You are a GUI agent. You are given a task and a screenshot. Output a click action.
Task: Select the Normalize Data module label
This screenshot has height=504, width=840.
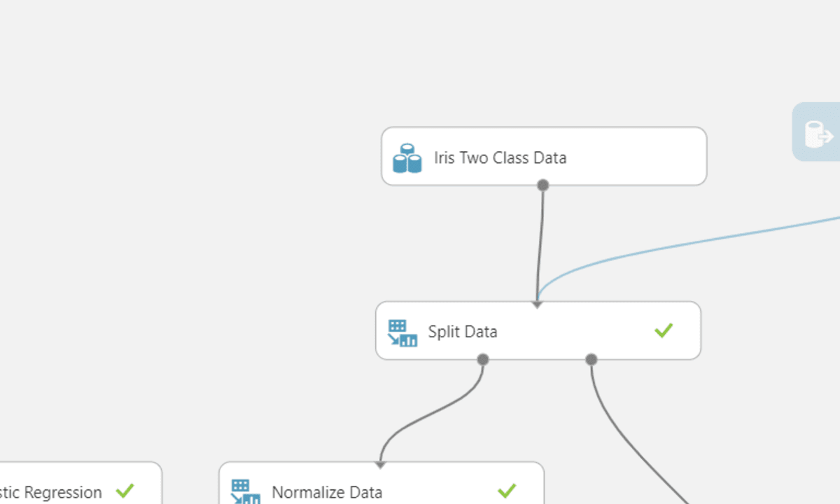[327, 492]
